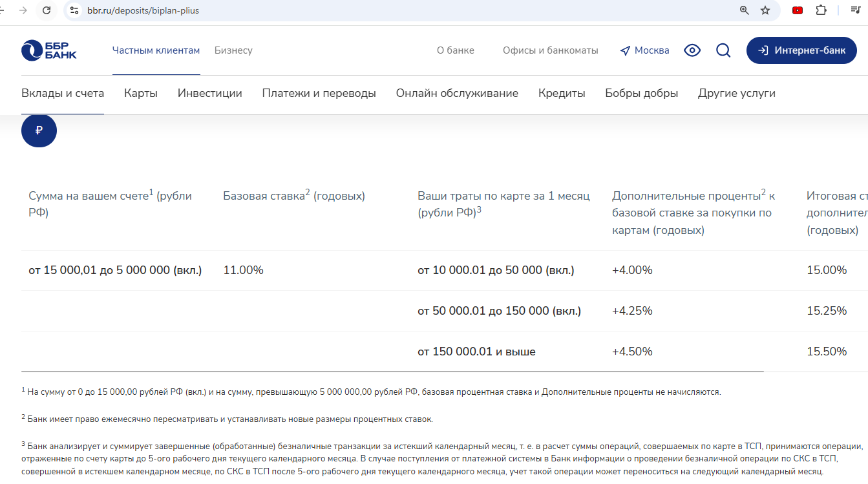Go forward with the browser arrow

click(x=23, y=10)
